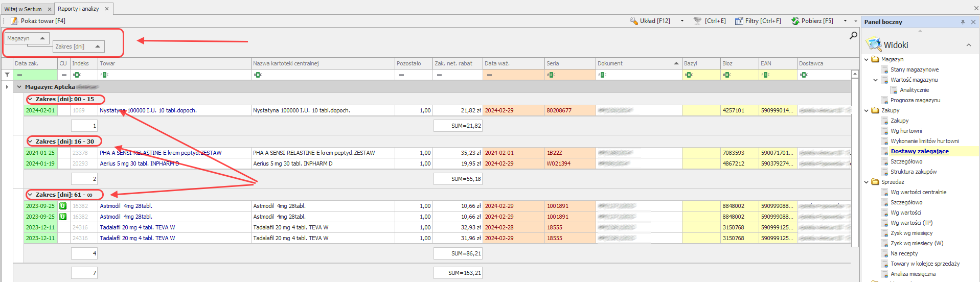Open Filtry with the filter table icon
Screen dimensions: 980x282
point(739,21)
